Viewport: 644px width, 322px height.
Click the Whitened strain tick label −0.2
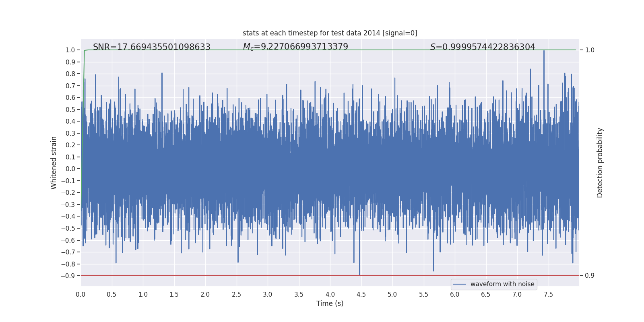pyautogui.click(x=68, y=193)
